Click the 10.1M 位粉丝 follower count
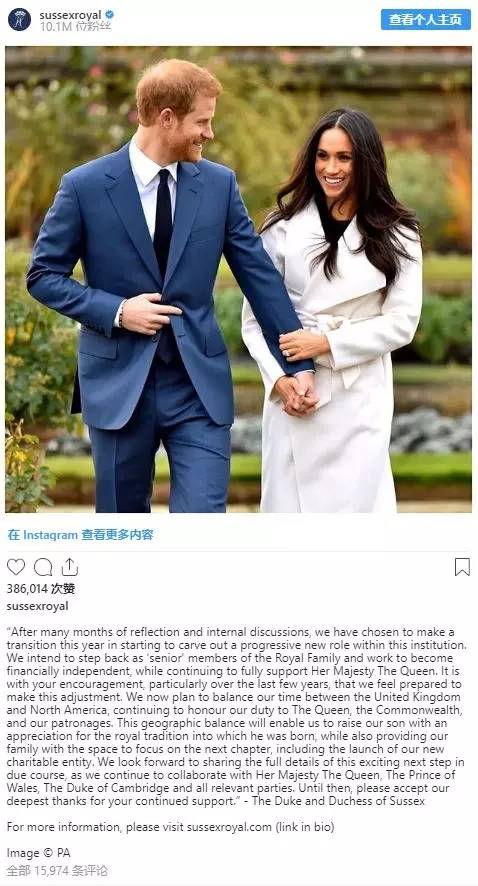This screenshot has width=478, height=886. click(x=75, y=26)
